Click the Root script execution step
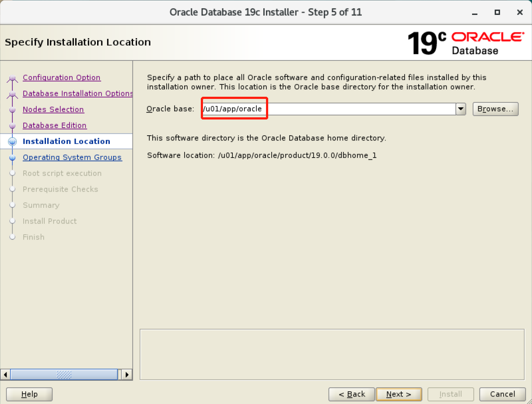532x404 pixels. click(62, 173)
